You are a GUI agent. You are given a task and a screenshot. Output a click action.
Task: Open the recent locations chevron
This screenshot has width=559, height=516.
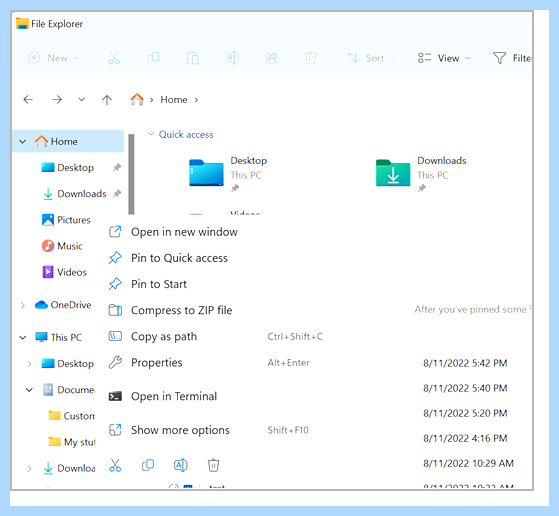click(82, 99)
